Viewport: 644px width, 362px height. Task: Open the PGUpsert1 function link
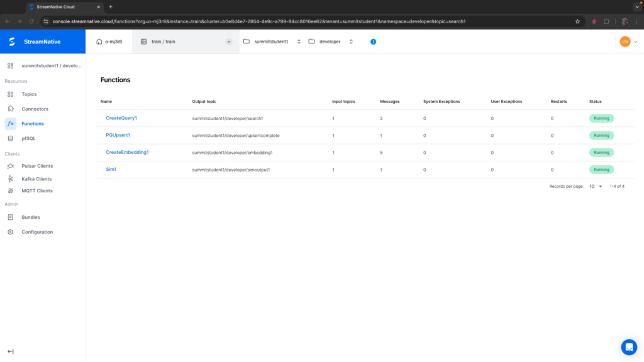[118, 135]
